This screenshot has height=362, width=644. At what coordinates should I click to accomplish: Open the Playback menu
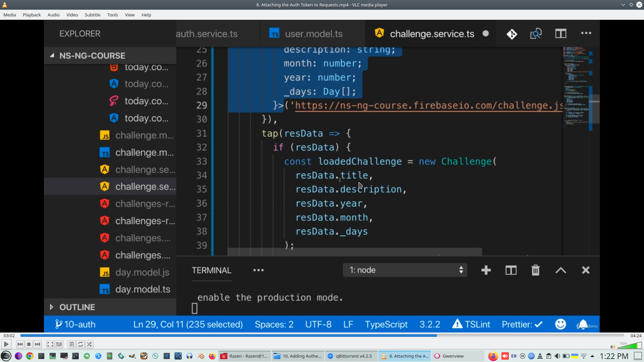point(32,15)
